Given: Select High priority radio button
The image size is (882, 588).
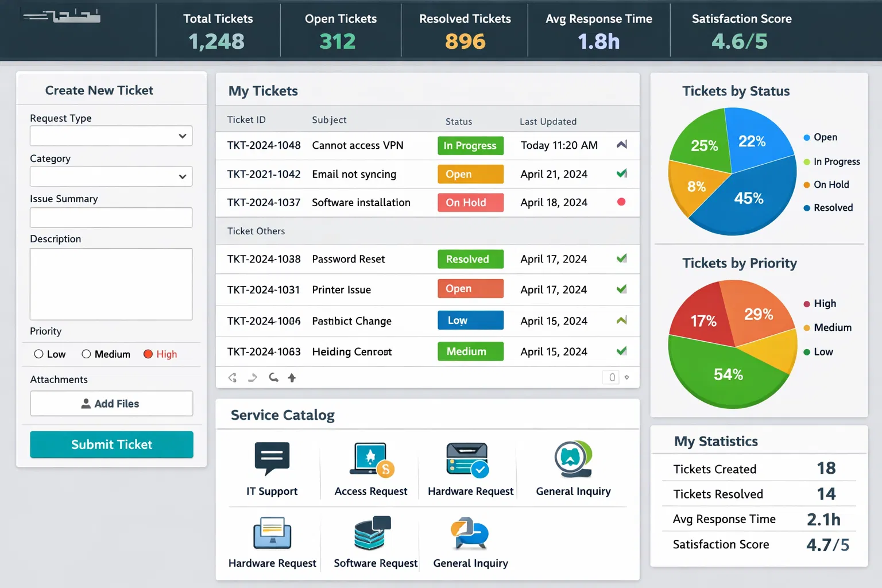Looking at the screenshot, I should [148, 354].
